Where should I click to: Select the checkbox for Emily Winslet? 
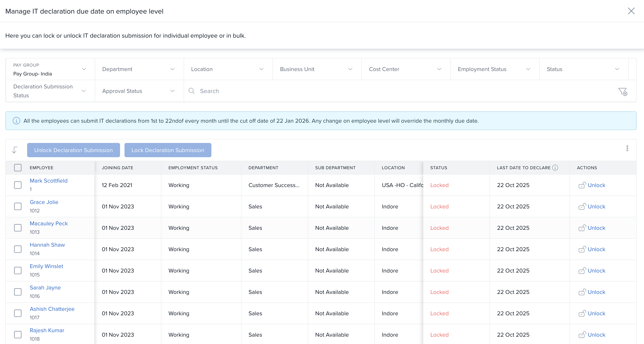[x=18, y=270]
